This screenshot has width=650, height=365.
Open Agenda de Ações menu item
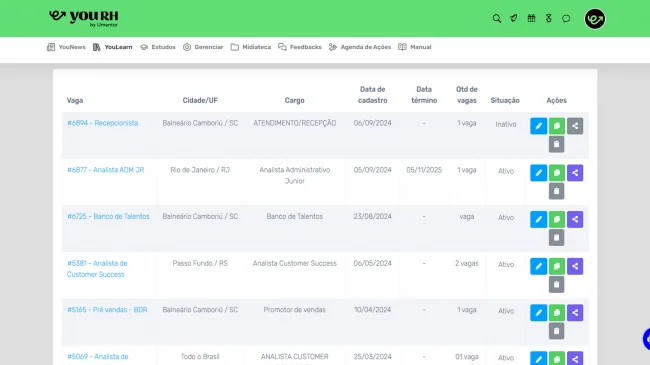[360, 47]
